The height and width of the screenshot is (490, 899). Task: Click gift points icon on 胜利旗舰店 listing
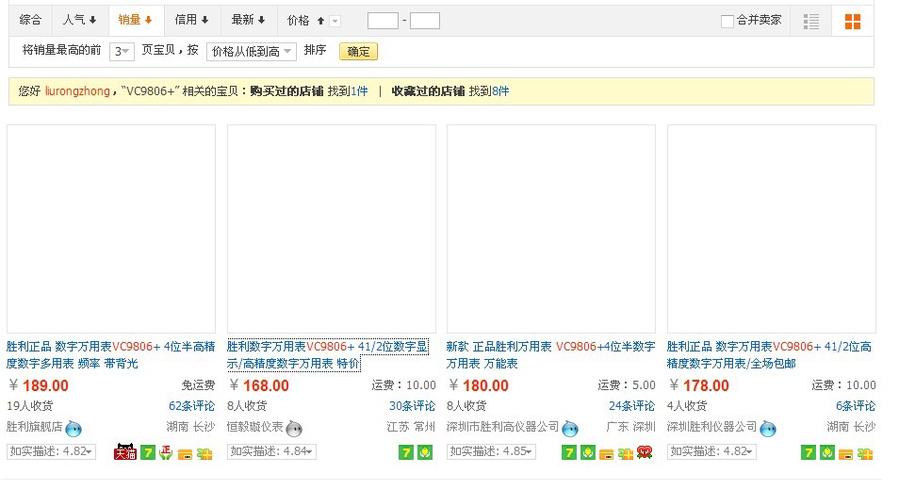(x=204, y=454)
